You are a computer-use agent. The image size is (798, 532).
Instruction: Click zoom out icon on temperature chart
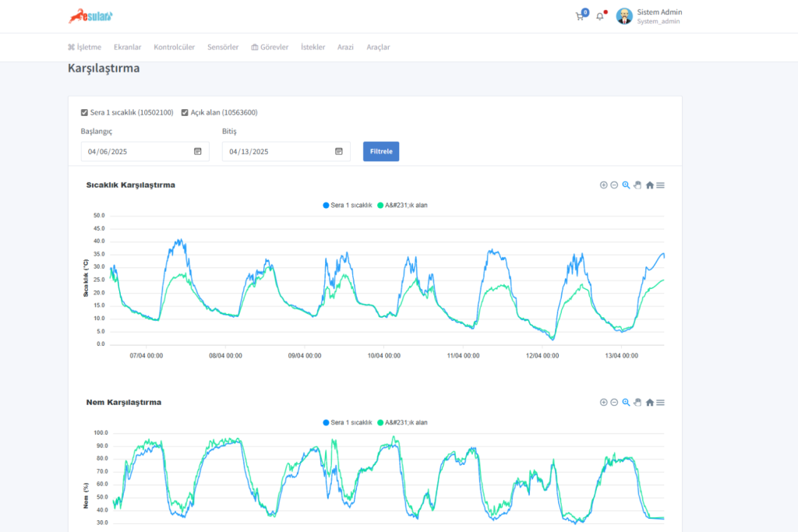coord(614,185)
